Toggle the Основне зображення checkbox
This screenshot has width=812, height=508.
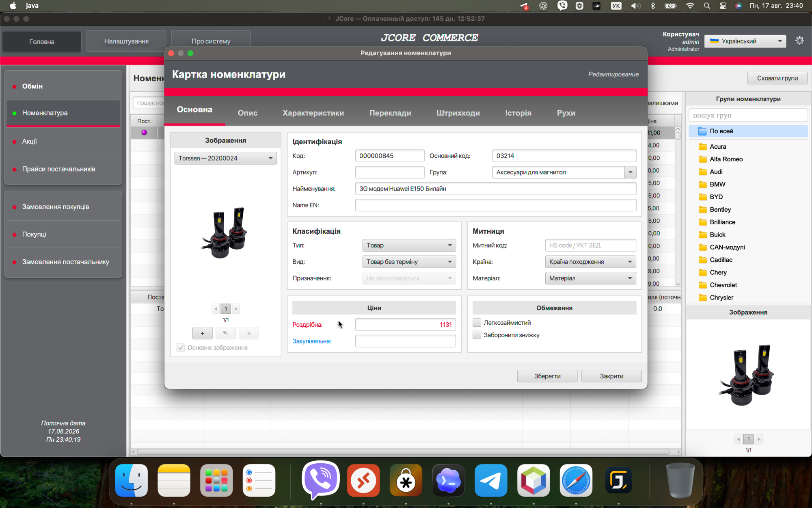click(x=181, y=348)
